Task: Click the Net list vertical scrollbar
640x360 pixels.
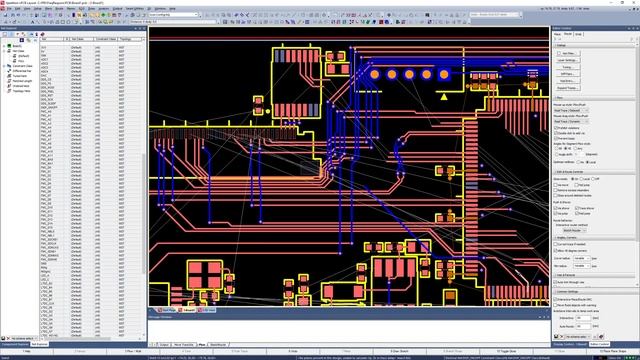Action: tap(144, 189)
